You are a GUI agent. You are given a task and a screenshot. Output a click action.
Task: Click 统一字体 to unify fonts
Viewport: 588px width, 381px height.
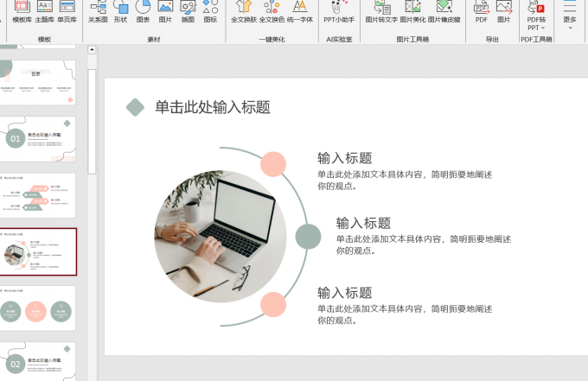tap(300, 12)
